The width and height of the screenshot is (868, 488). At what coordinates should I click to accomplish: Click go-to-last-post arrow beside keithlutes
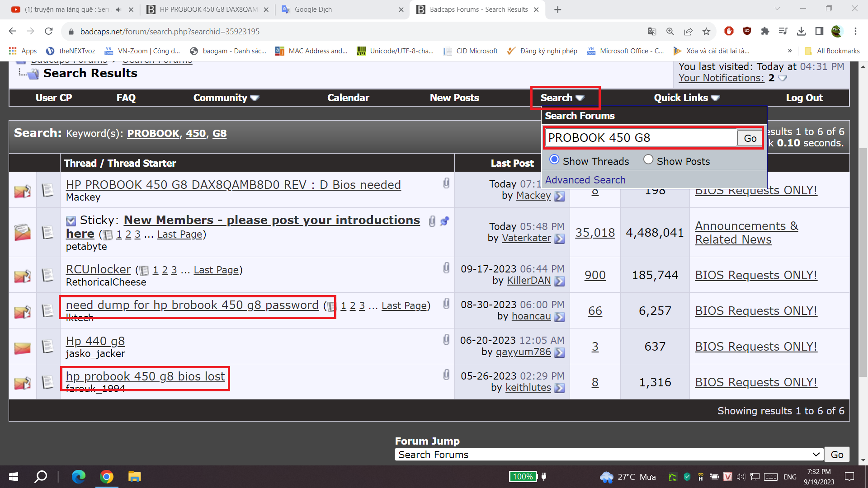point(559,388)
